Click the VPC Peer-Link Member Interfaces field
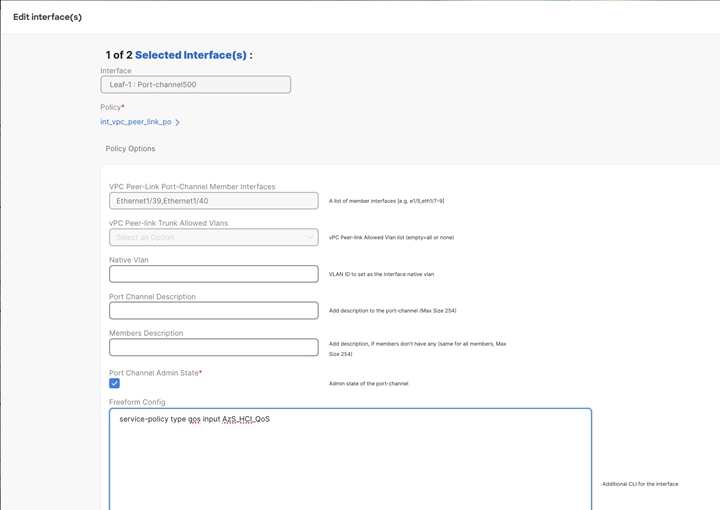Screen dimensions: 720x510 214,201
